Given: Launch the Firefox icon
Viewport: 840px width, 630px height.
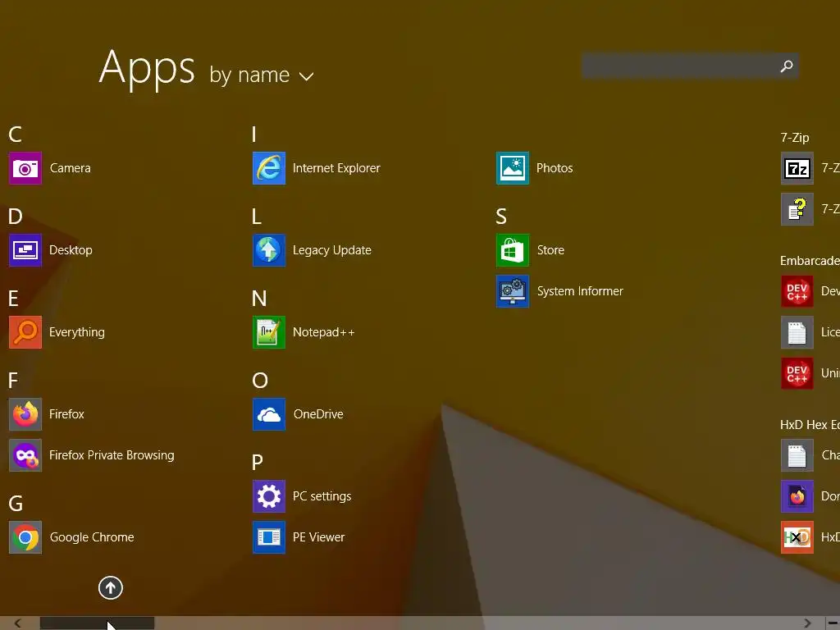Looking at the screenshot, I should point(25,414).
